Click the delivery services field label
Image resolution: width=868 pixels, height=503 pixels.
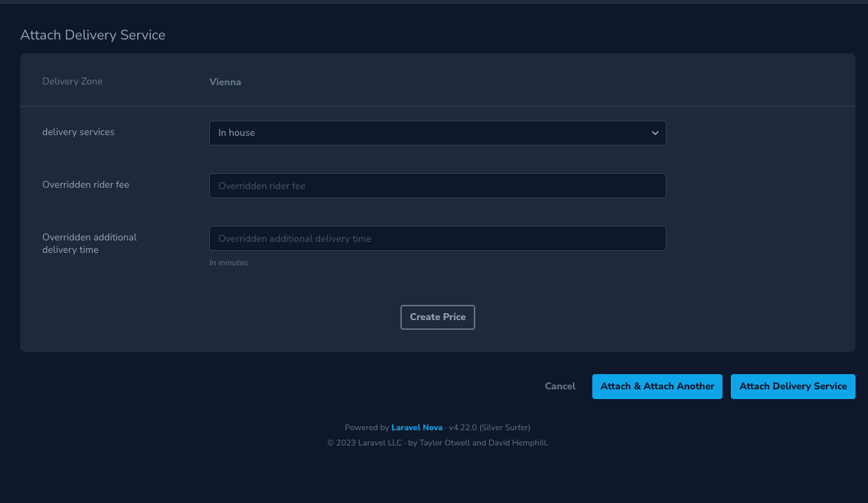pyautogui.click(x=78, y=132)
